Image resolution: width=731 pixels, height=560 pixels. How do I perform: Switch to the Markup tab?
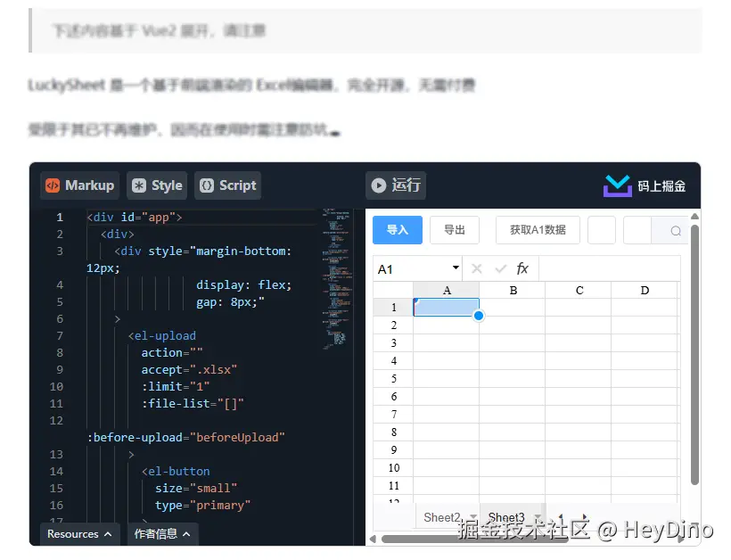pos(79,185)
